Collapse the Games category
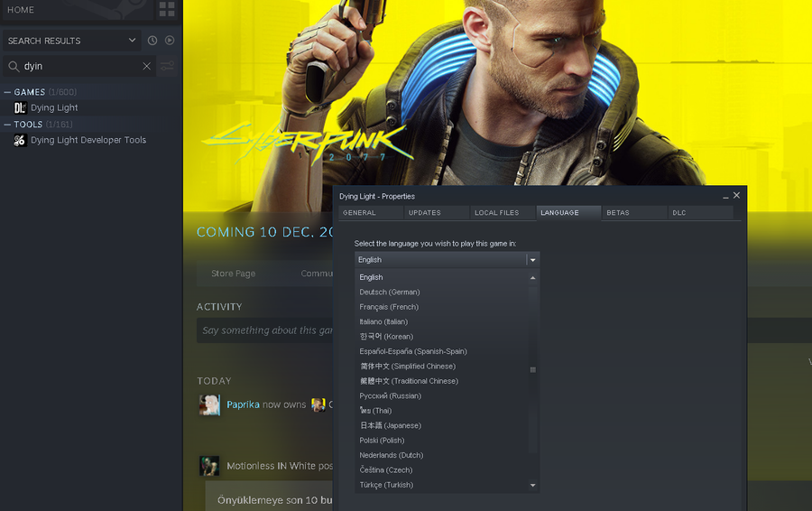Viewport: 812px width, 511px height. point(7,92)
